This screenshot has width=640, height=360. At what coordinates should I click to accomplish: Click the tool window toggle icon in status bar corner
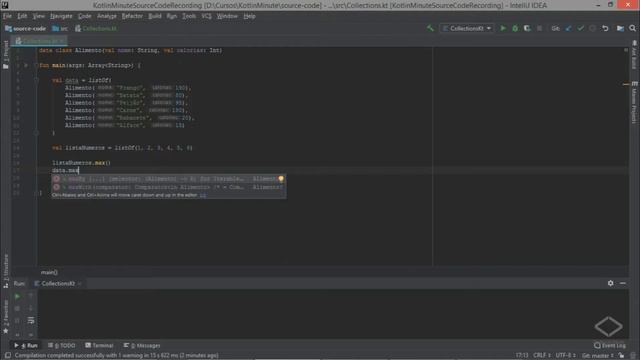pos(7,356)
